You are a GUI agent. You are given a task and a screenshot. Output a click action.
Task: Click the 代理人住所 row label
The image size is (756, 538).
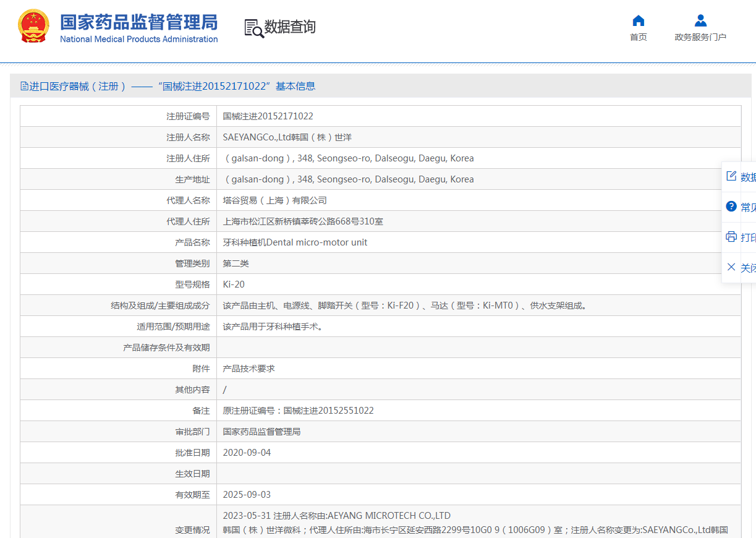pos(188,221)
